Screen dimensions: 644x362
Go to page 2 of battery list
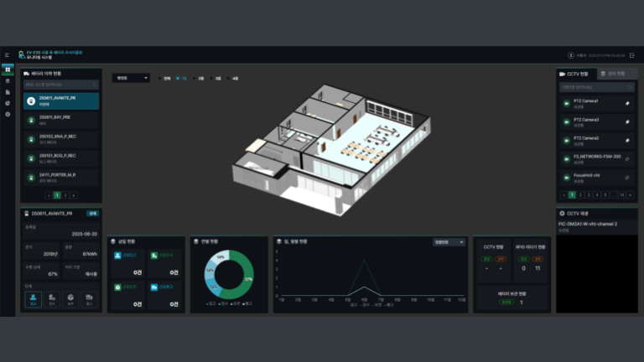pos(65,194)
